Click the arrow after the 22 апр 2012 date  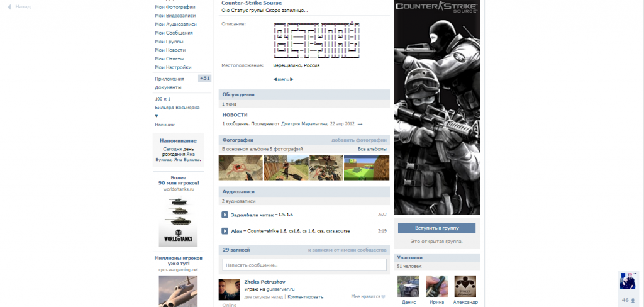(x=360, y=124)
